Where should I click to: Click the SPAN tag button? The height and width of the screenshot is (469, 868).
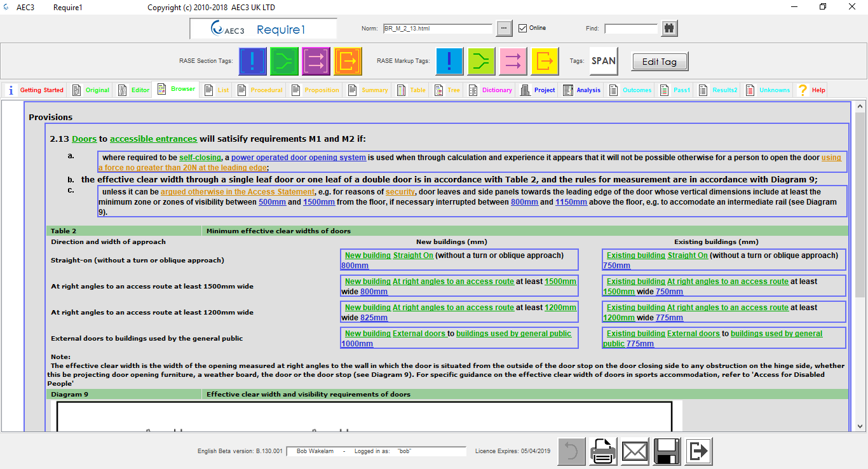pyautogui.click(x=604, y=61)
